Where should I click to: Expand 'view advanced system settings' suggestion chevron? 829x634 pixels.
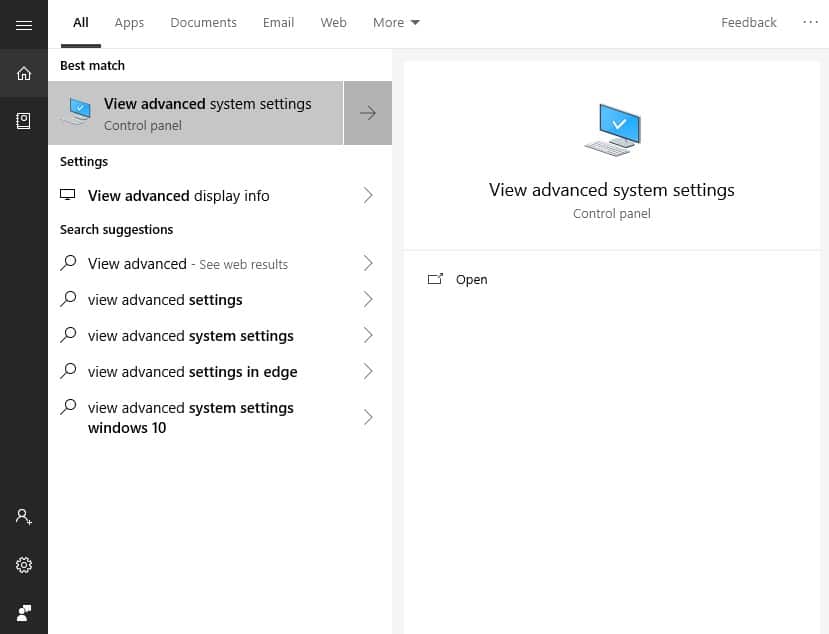(x=368, y=335)
